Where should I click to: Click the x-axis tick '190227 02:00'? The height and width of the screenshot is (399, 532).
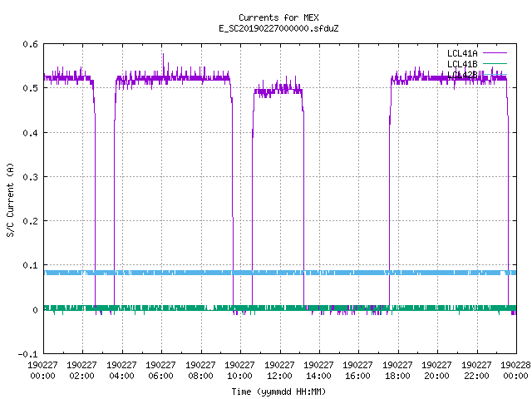[x=81, y=371]
